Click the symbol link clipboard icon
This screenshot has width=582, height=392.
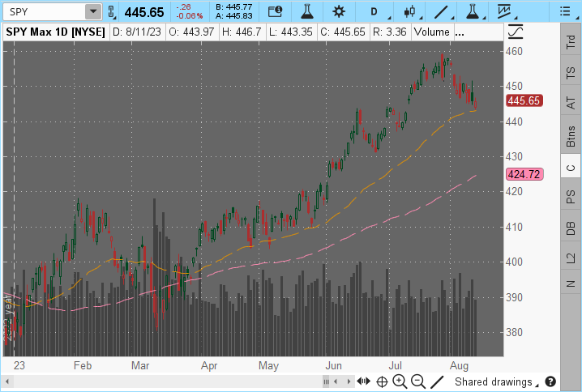point(111,12)
